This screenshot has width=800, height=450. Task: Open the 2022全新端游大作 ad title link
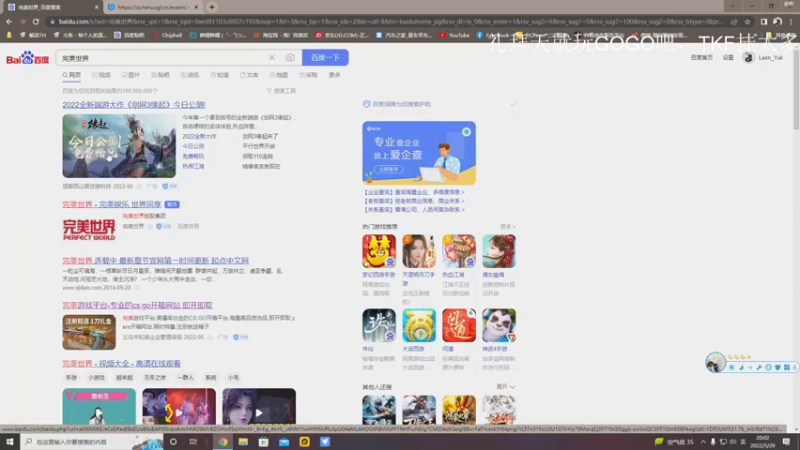pyautogui.click(x=134, y=105)
